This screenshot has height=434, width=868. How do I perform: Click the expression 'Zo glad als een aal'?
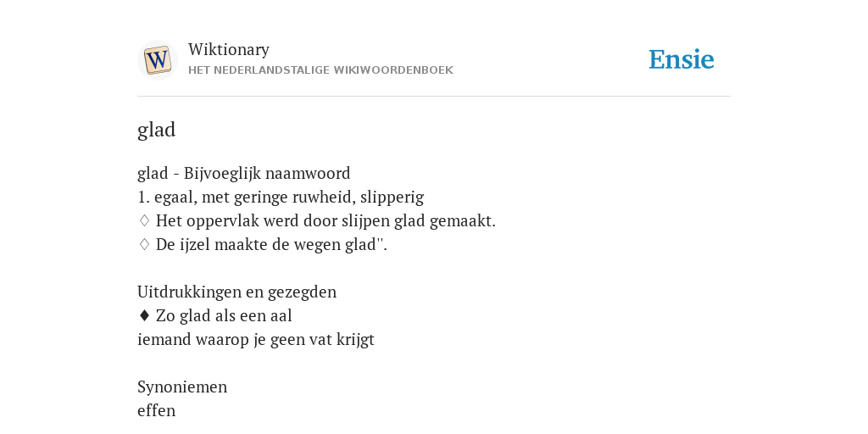click(x=224, y=315)
